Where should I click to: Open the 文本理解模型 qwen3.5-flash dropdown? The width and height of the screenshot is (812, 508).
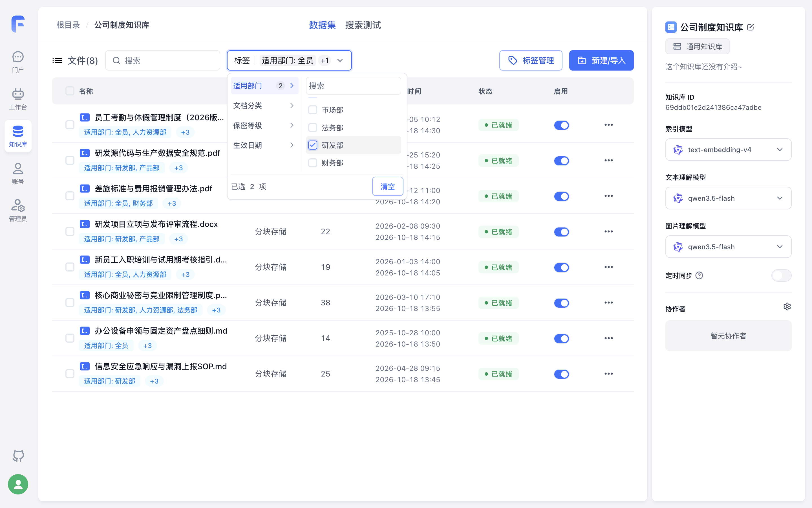tap(728, 198)
